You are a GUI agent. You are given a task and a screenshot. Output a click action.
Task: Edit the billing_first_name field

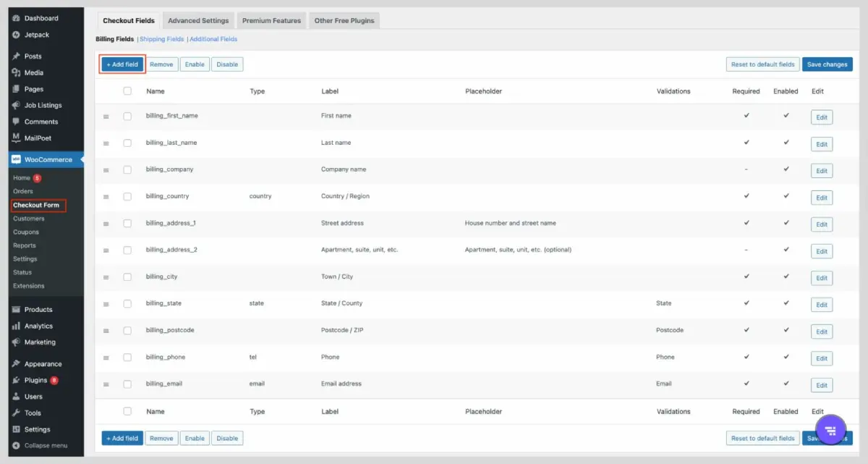(x=822, y=117)
